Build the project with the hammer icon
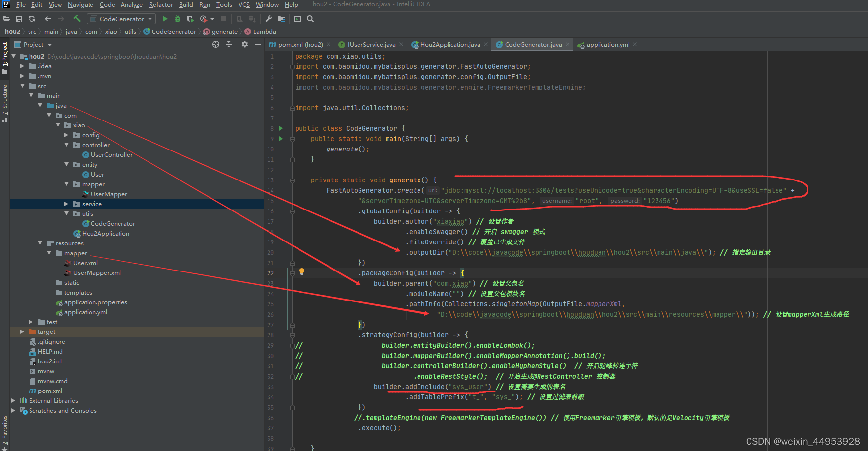This screenshot has width=868, height=451. (77, 19)
